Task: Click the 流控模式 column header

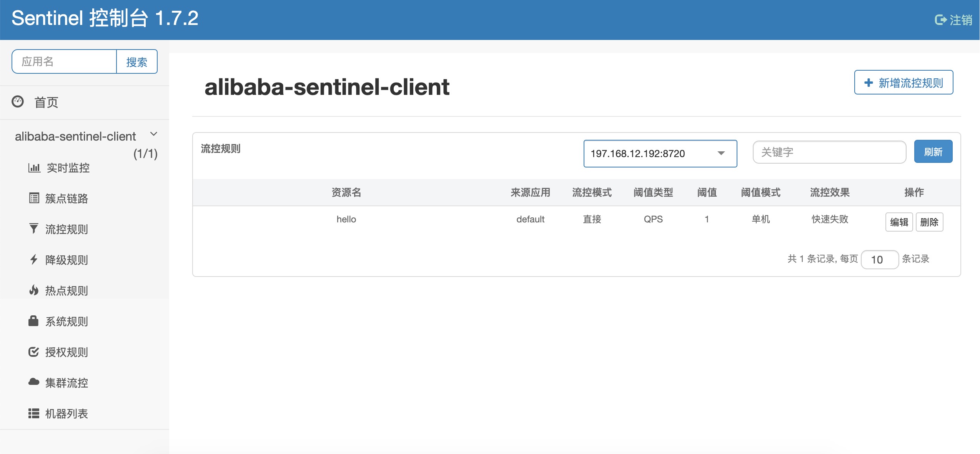Action: coord(592,192)
